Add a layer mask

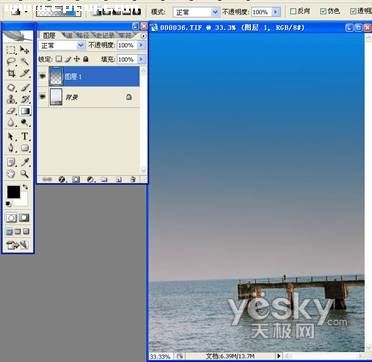(x=76, y=179)
